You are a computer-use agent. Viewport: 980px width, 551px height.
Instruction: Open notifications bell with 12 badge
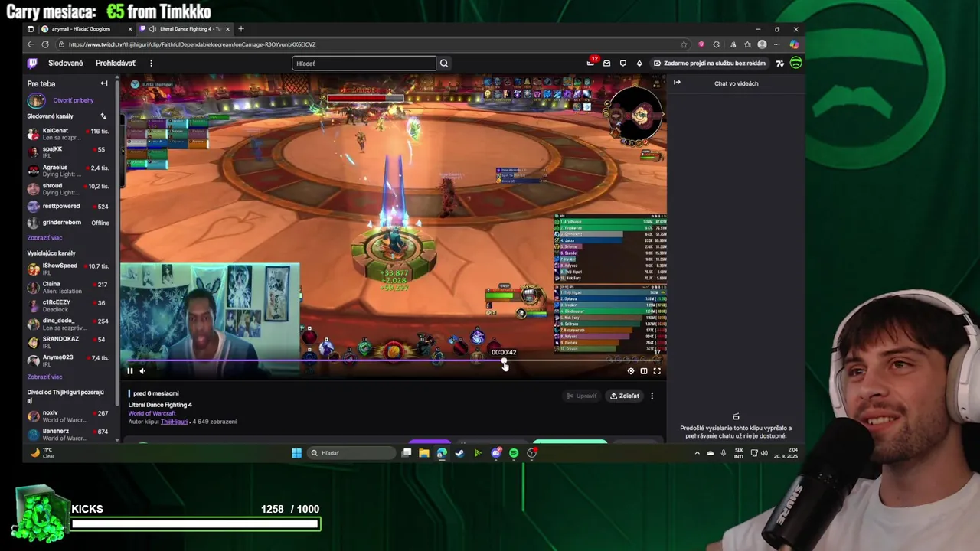pyautogui.click(x=590, y=63)
